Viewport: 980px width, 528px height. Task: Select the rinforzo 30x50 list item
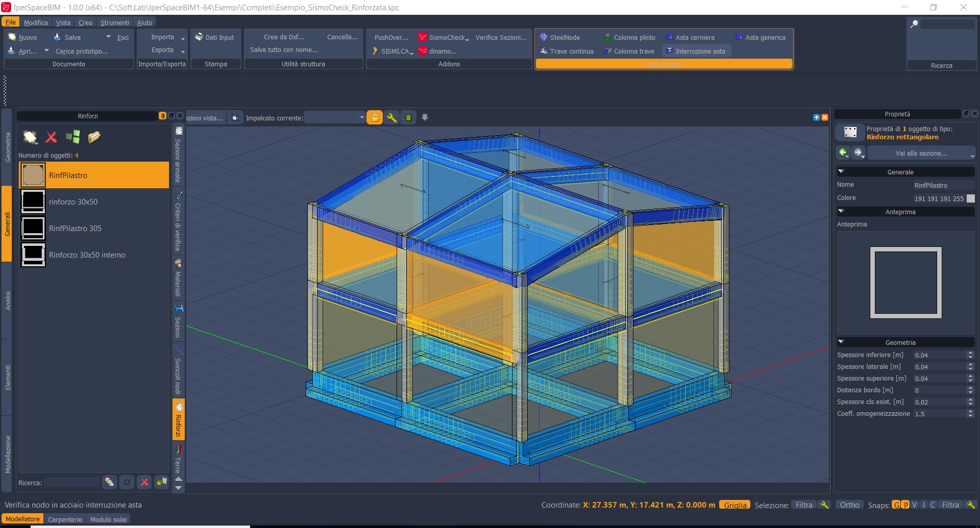(94, 202)
